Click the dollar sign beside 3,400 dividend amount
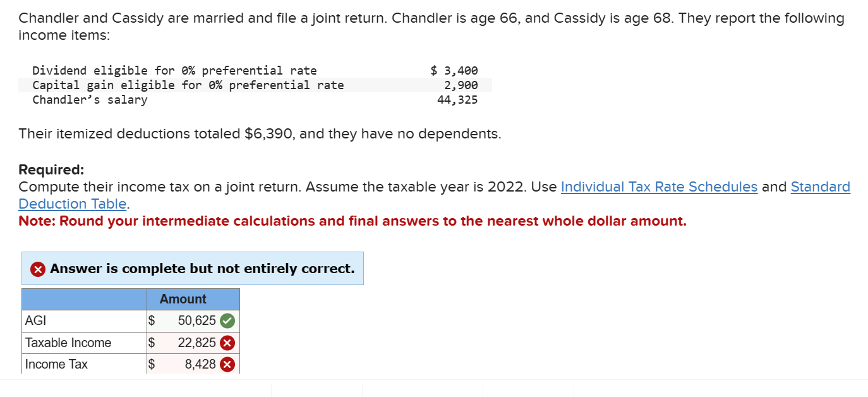868x397 pixels. point(435,70)
